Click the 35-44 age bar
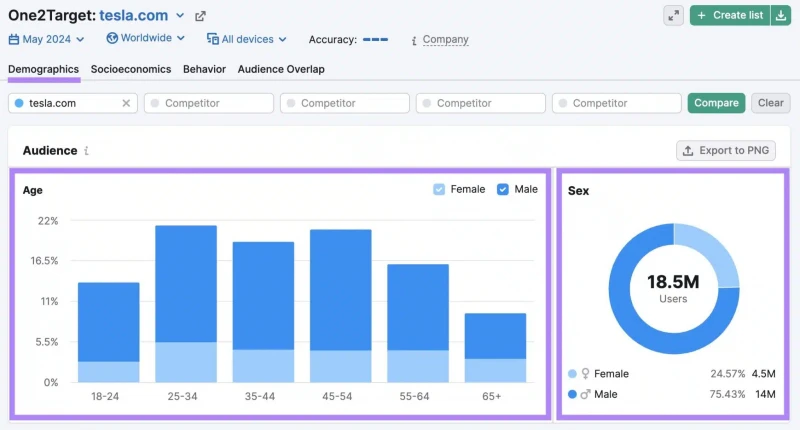Screen dimensions: 800x430 pyautogui.click(x=263, y=312)
